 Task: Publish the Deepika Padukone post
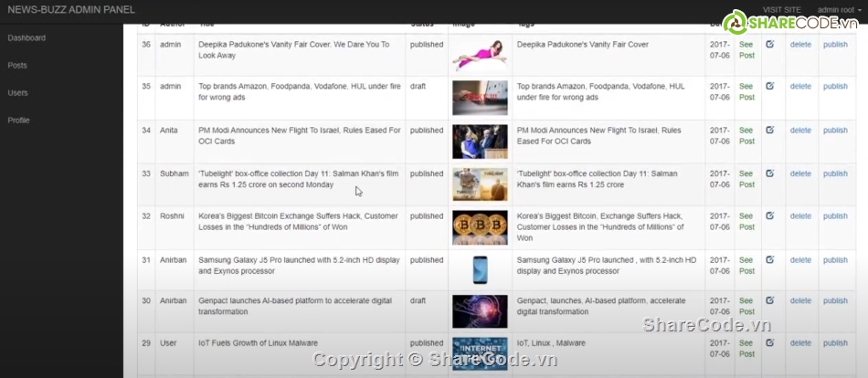tap(835, 44)
